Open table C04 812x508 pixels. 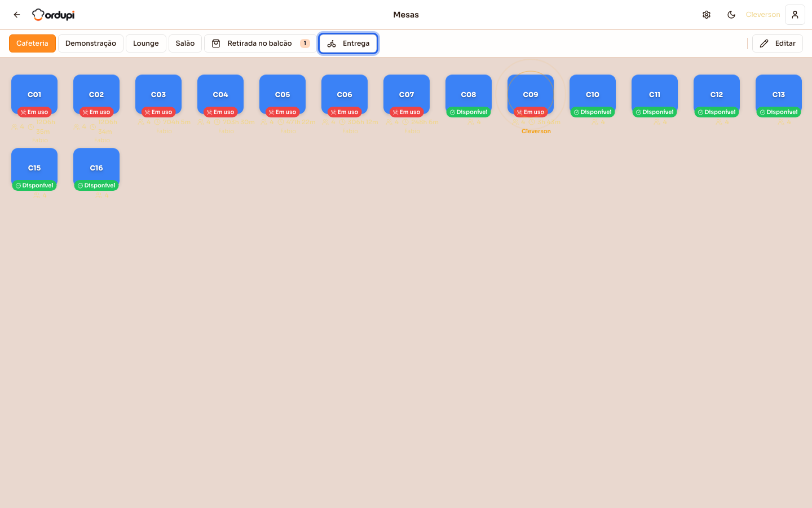point(220,95)
